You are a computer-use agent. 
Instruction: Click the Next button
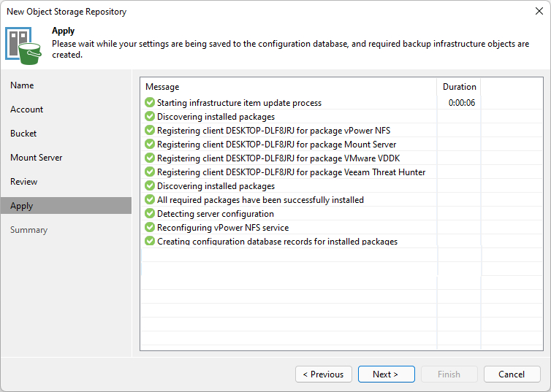(x=386, y=374)
